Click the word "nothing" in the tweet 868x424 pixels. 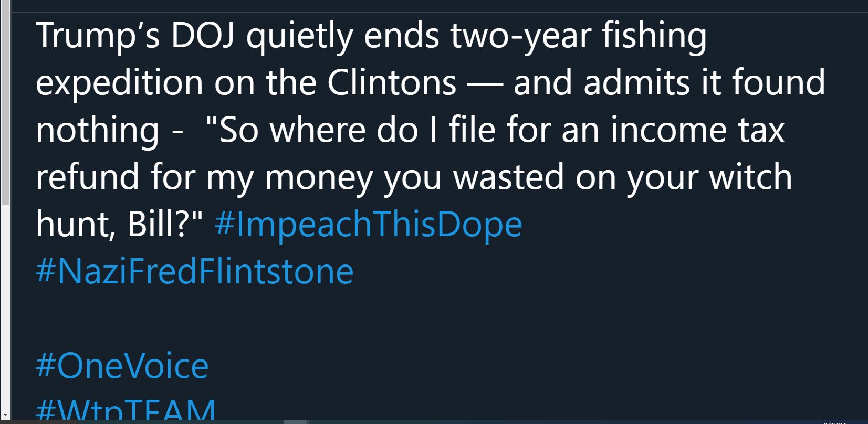coord(98,131)
